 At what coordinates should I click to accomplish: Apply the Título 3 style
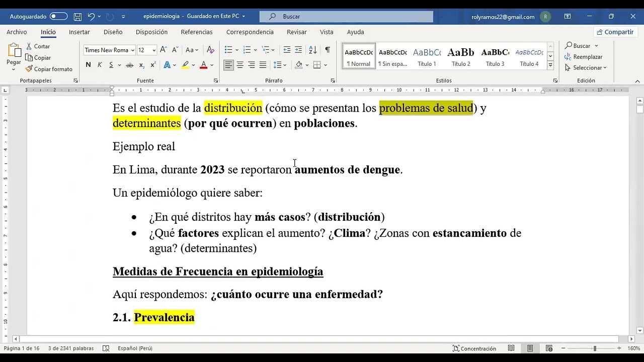[495, 56]
